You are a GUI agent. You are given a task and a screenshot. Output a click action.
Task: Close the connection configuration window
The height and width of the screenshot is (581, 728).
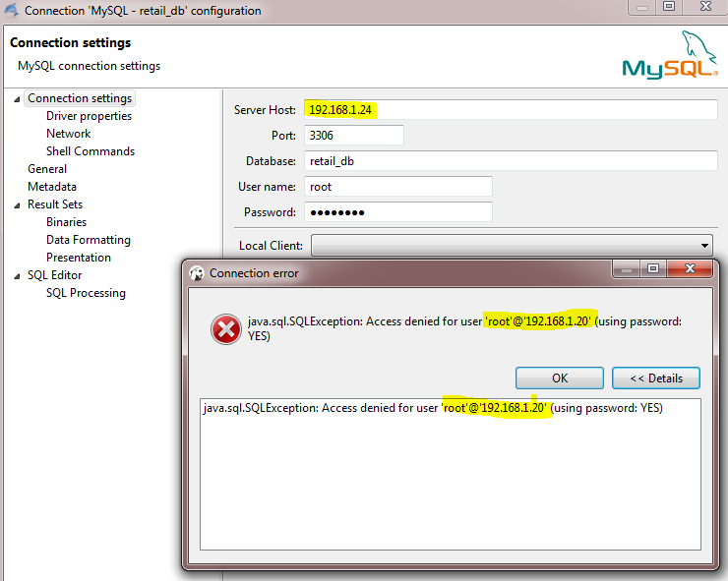pos(705,7)
